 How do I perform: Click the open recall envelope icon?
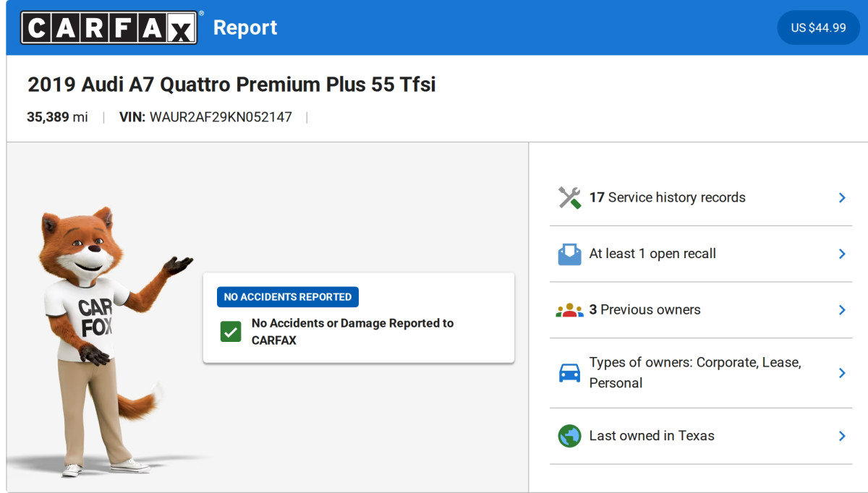click(x=569, y=254)
